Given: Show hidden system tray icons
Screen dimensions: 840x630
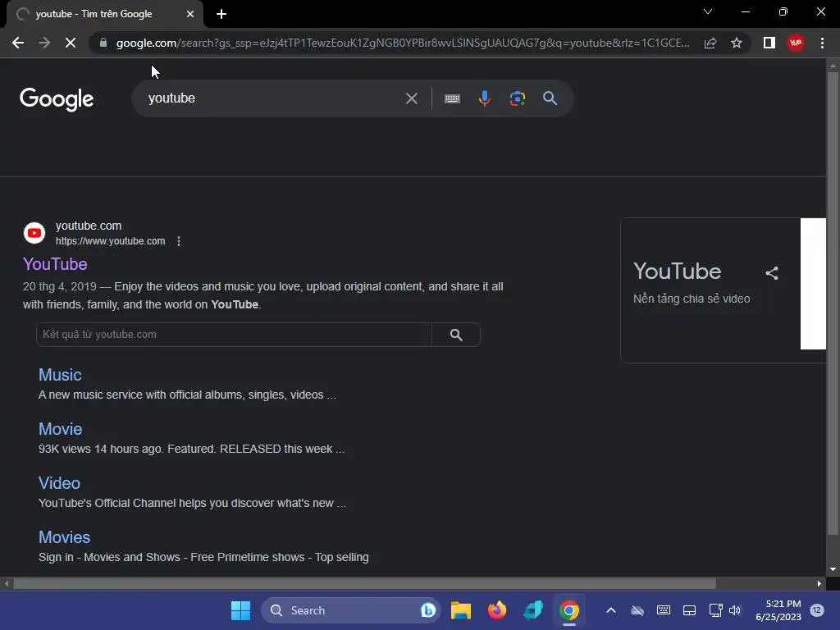Looking at the screenshot, I should point(610,610).
